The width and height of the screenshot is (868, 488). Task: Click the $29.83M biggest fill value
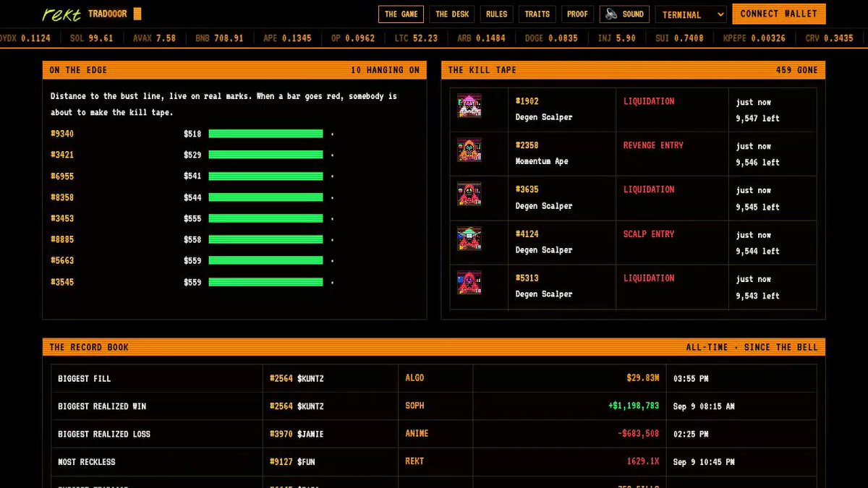click(x=642, y=378)
